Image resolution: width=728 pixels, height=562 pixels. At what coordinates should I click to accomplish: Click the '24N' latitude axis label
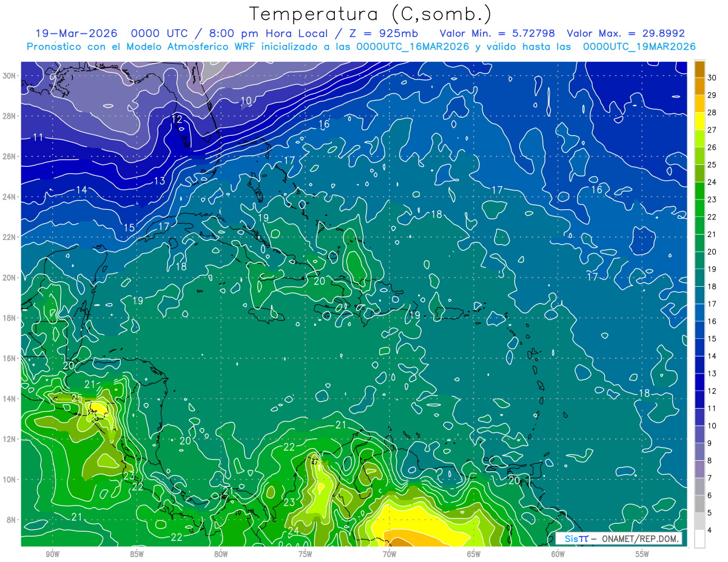(x=10, y=196)
